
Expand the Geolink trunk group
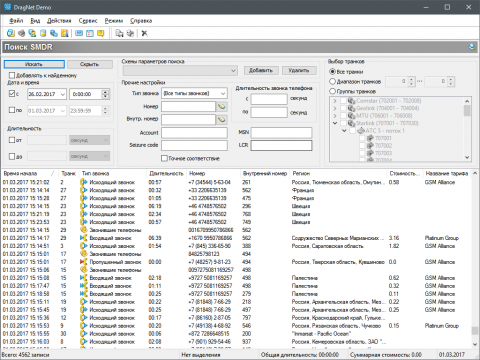pos(335,108)
